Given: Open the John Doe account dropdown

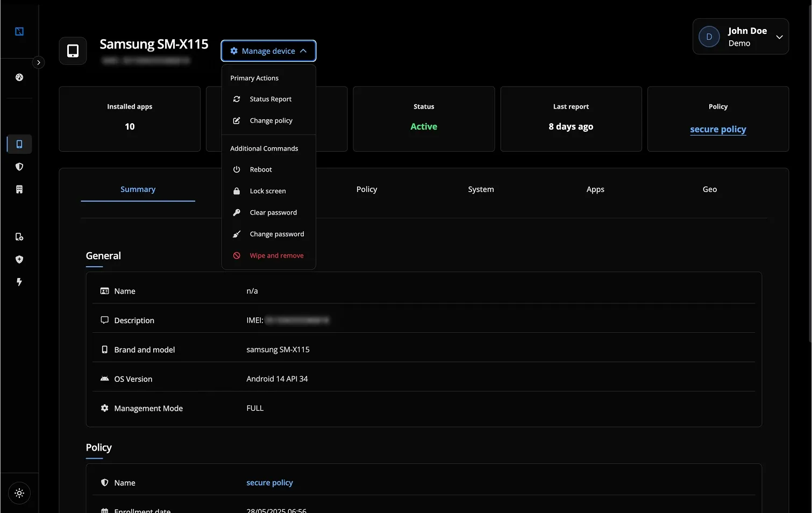Looking at the screenshot, I should 740,37.
